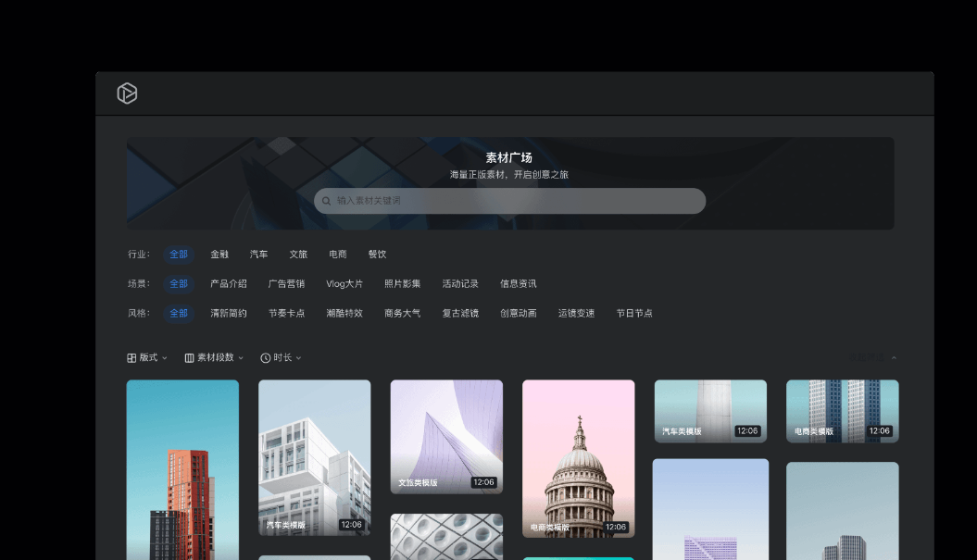Click the 节日节点 filter option
Image resolution: width=977 pixels, height=560 pixels.
click(634, 313)
